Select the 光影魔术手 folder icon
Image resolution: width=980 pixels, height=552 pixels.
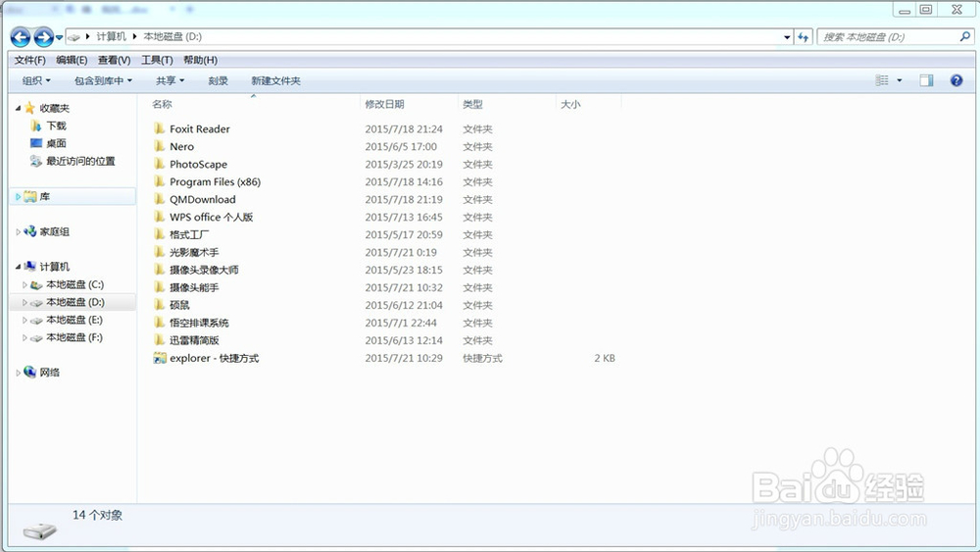(x=160, y=252)
